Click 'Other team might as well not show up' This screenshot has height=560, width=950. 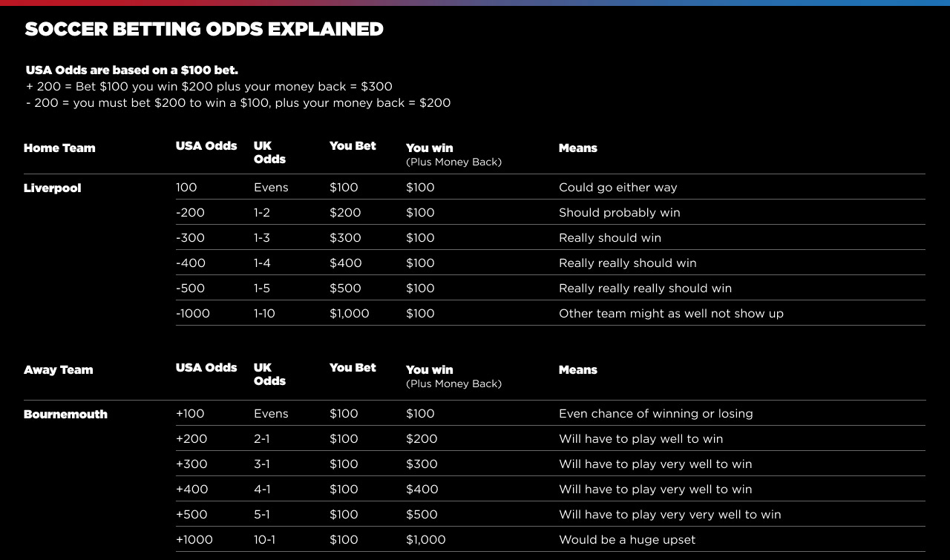coord(671,314)
